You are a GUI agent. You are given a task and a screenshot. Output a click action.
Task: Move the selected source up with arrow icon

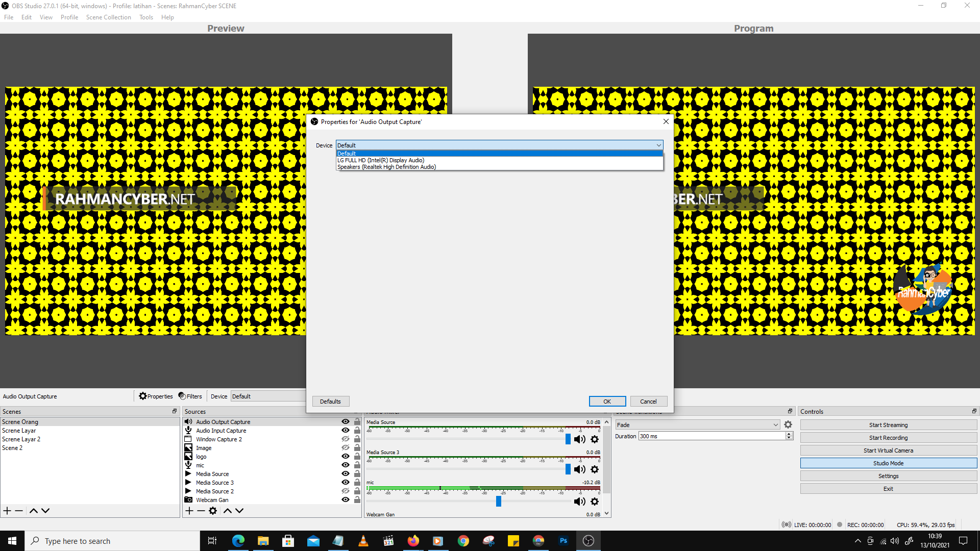pyautogui.click(x=228, y=511)
